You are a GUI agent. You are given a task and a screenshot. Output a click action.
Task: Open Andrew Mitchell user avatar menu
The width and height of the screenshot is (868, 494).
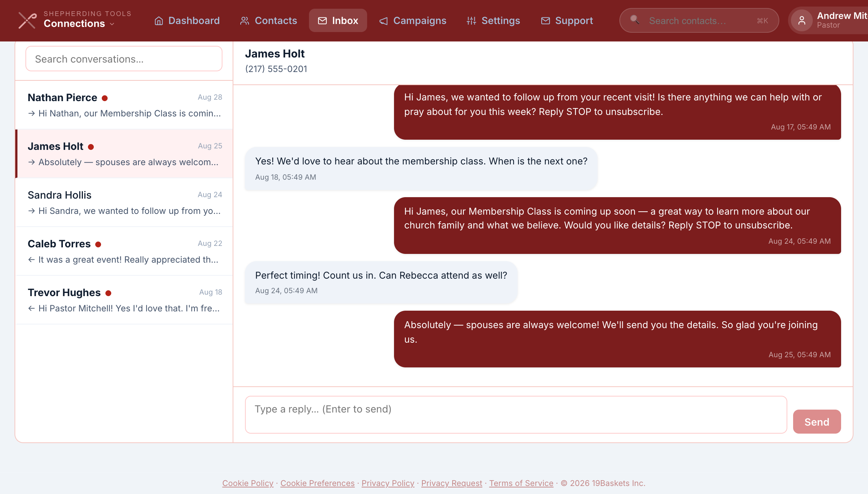(x=801, y=20)
